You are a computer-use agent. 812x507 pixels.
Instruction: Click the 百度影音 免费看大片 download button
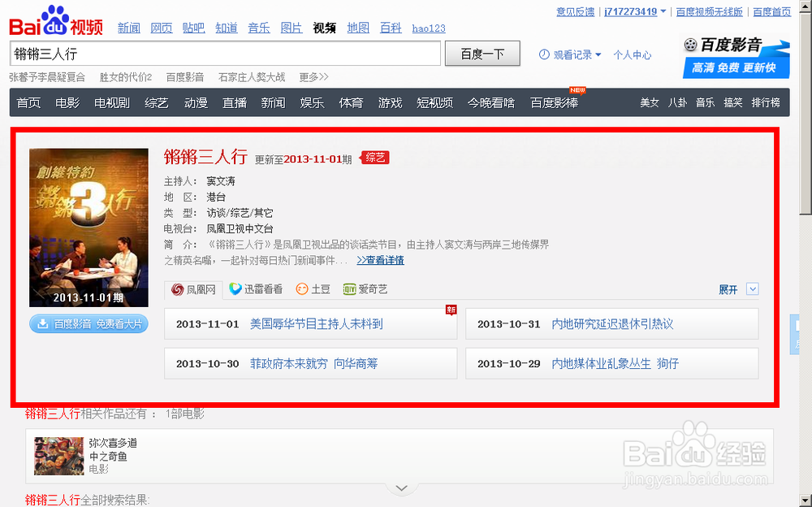click(x=88, y=323)
